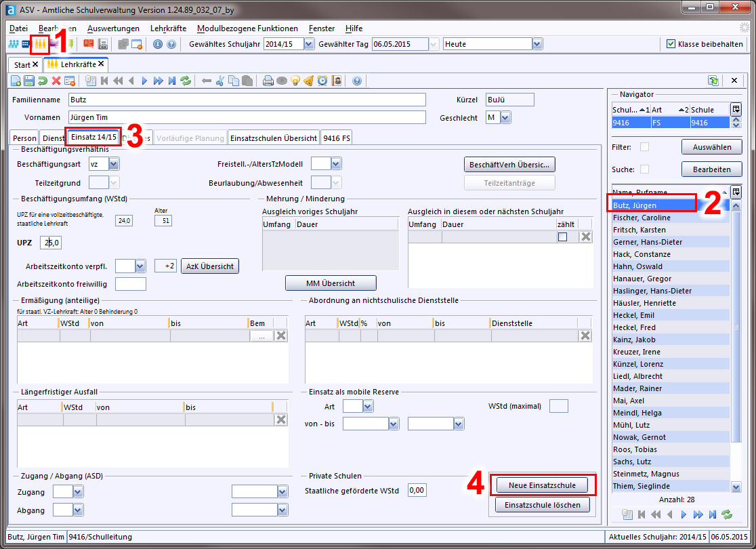Image resolution: width=756 pixels, height=549 pixels.
Task: Click the blue info circle icon
Action: click(x=158, y=44)
